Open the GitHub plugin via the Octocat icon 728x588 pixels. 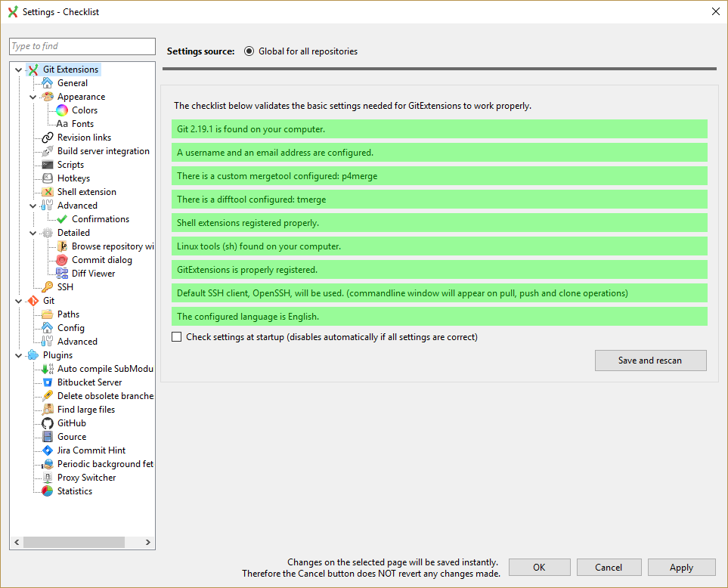tap(48, 422)
